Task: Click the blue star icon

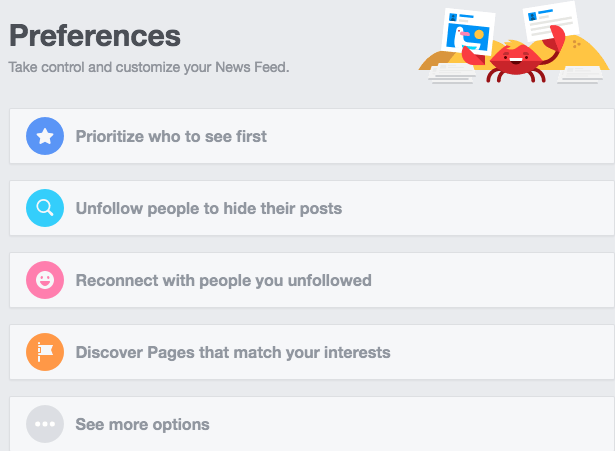Action: (45, 136)
